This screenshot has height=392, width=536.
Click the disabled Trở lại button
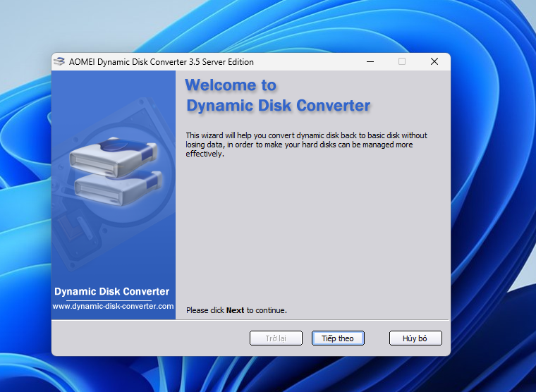[276, 338]
